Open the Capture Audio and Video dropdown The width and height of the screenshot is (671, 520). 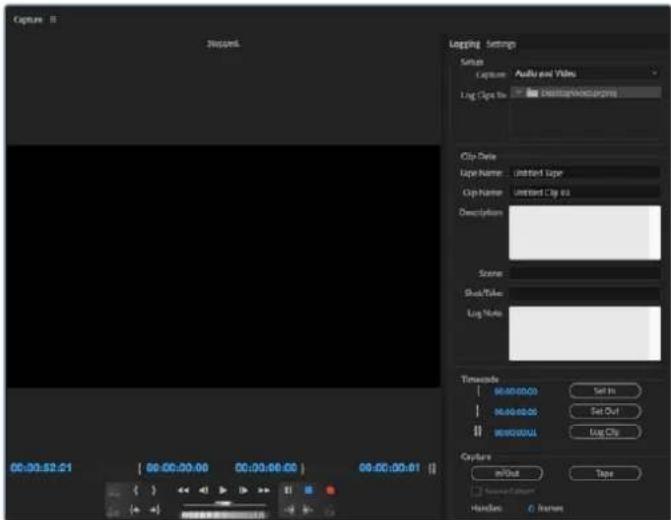585,74
